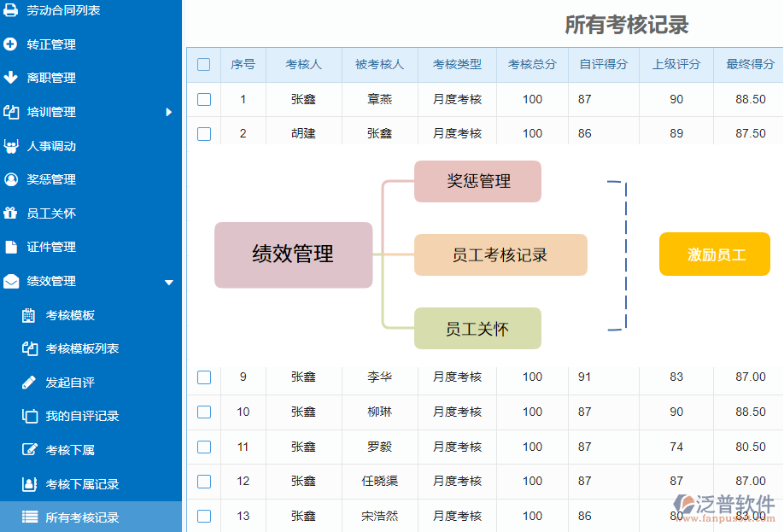Screen dimensions: 784x532
Task: Select the 所有考核记录 menu item
Action: 82,517
